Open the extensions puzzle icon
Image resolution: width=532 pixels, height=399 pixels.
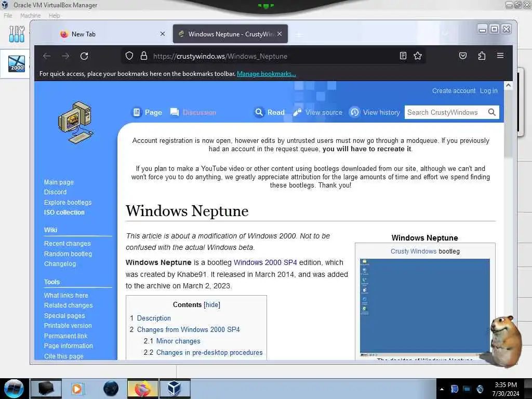pyautogui.click(x=482, y=56)
